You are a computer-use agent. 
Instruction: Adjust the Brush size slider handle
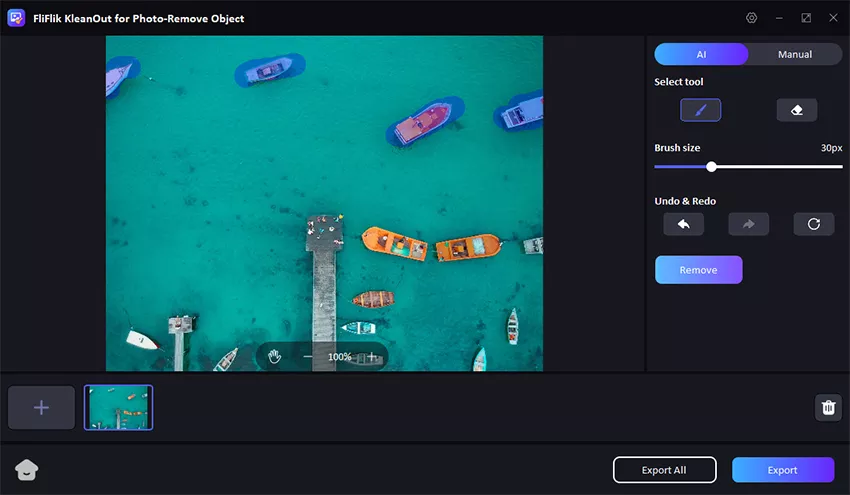pyautogui.click(x=711, y=167)
